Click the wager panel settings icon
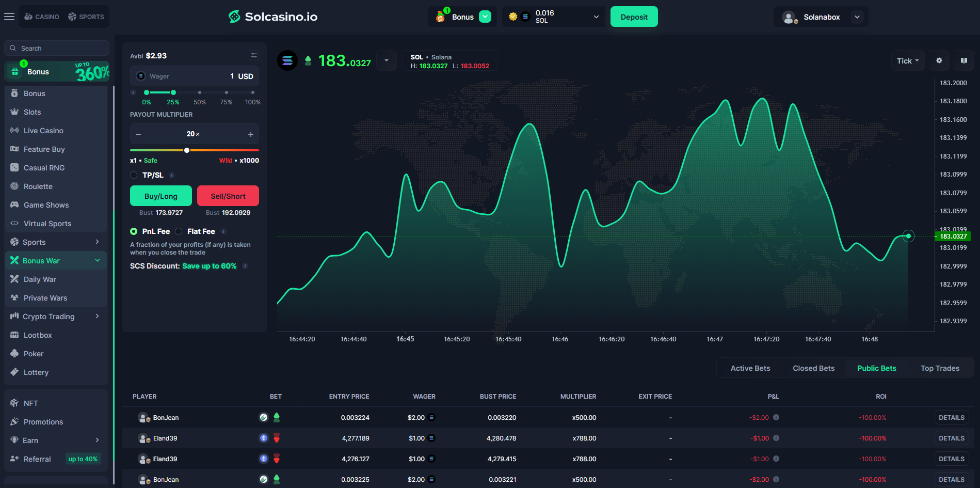 tap(254, 55)
